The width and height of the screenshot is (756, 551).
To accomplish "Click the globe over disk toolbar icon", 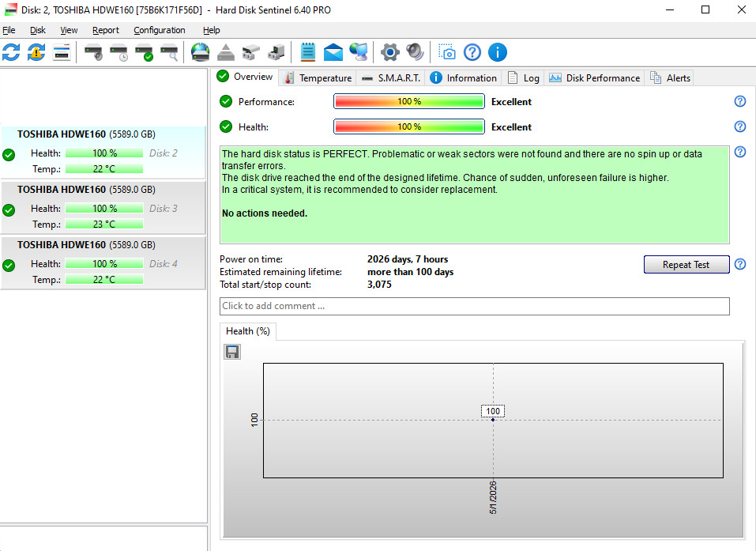I will [200, 52].
